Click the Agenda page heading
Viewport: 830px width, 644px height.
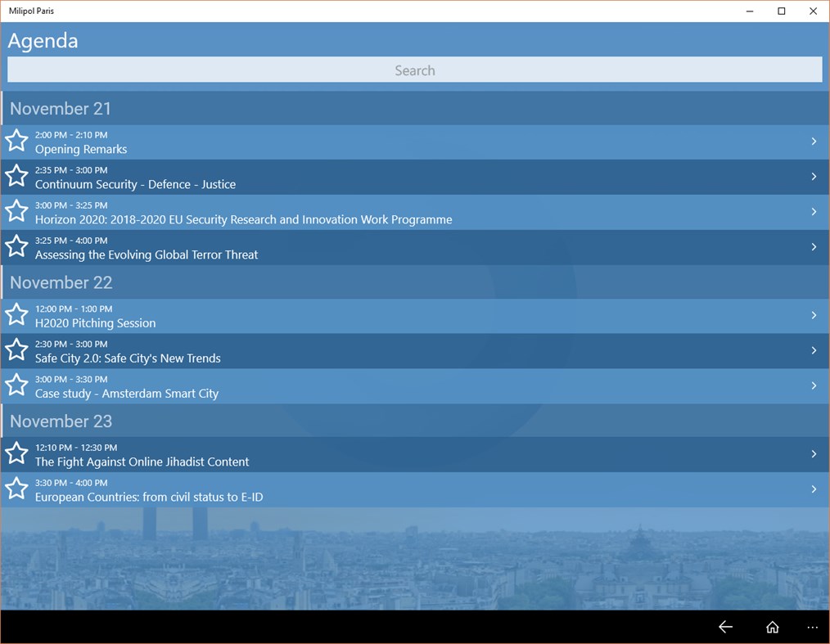pyautogui.click(x=43, y=41)
